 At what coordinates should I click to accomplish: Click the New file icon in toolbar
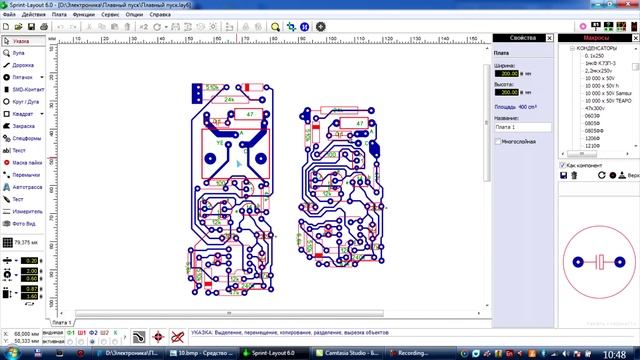point(6,27)
